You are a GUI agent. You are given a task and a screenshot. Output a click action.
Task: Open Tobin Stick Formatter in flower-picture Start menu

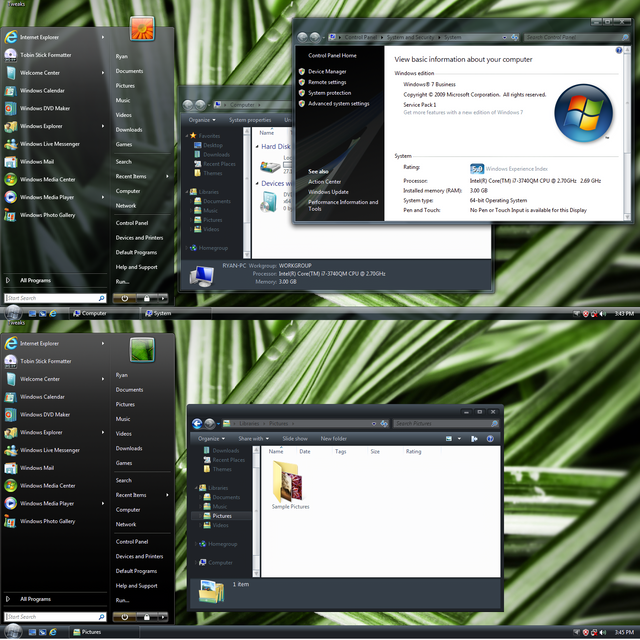[x=53, y=55]
